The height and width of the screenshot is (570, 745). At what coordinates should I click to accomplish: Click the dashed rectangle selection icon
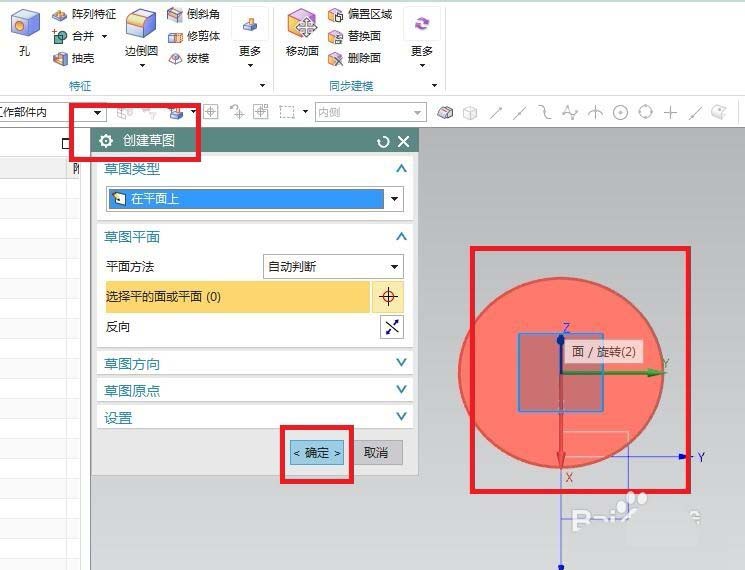[287, 112]
